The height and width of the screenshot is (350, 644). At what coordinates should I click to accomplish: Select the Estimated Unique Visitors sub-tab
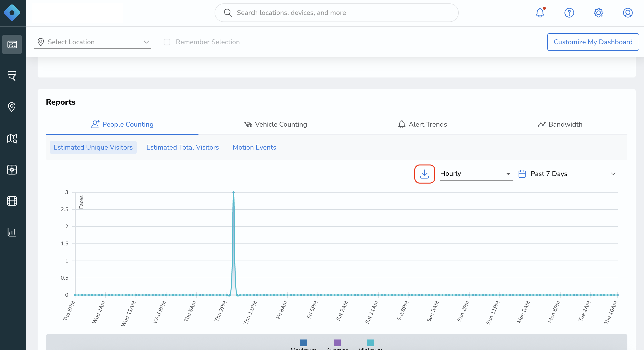[93, 147]
